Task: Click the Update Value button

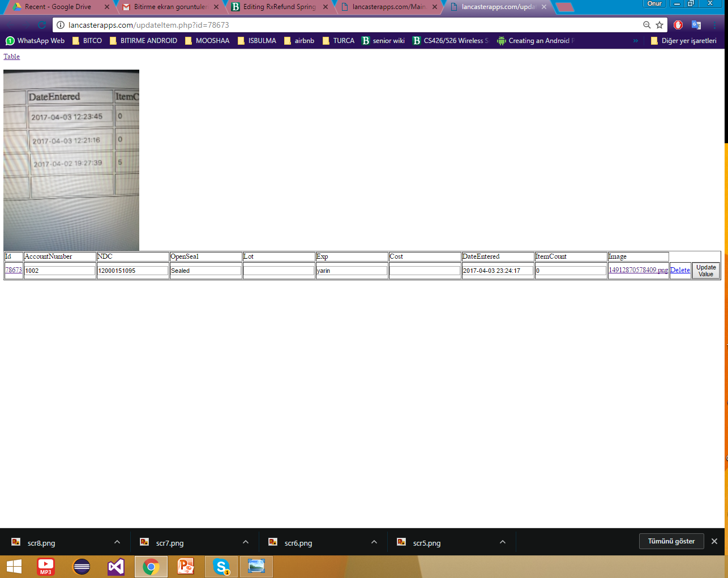Action: (x=705, y=271)
